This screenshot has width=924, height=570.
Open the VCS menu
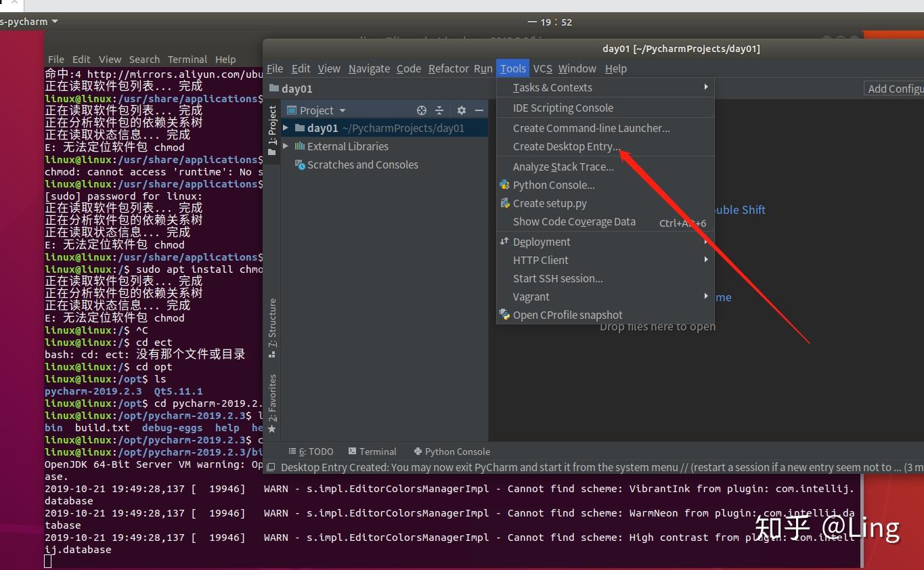click(542, 68)
